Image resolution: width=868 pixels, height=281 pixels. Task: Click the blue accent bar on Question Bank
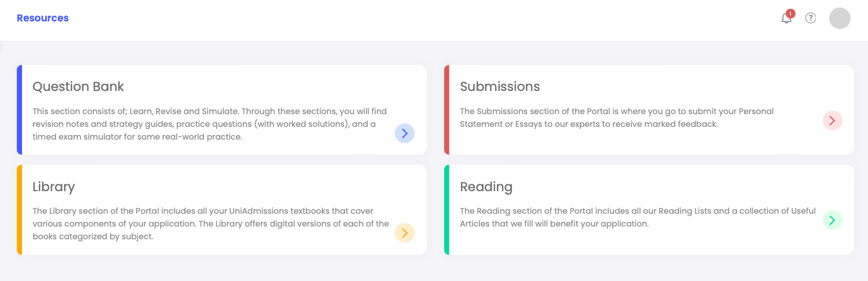tap(19, 110)
